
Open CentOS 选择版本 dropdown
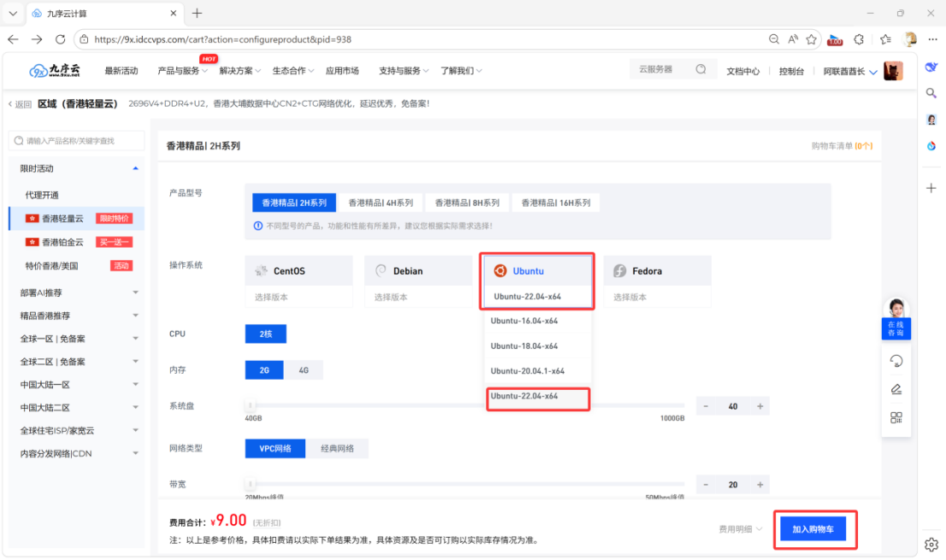pos(299,297)
